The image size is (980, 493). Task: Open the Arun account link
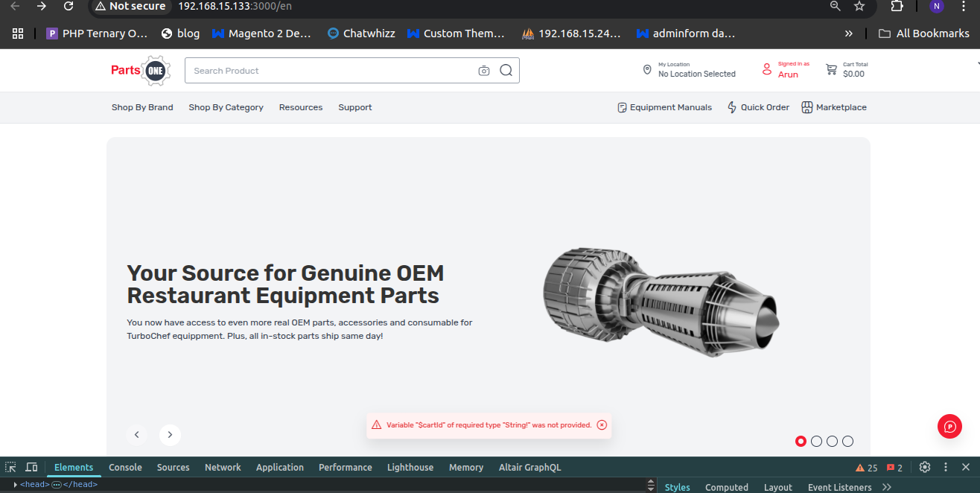click(788, 74)
